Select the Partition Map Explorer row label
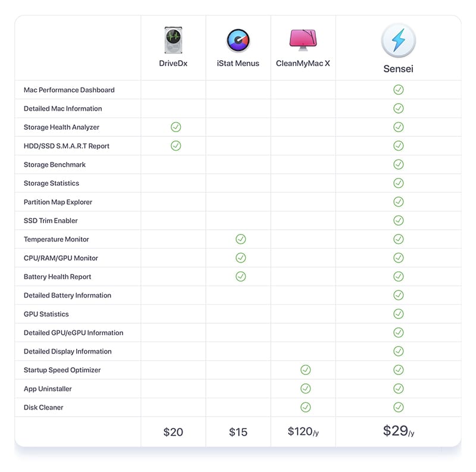This screenshot has height=472, width=476. (x=58, y=202)
